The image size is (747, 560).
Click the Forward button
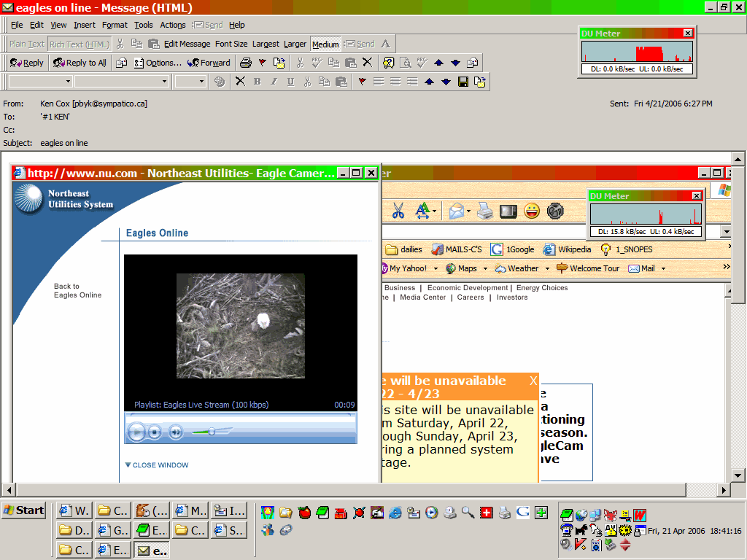tap(209, 63)
